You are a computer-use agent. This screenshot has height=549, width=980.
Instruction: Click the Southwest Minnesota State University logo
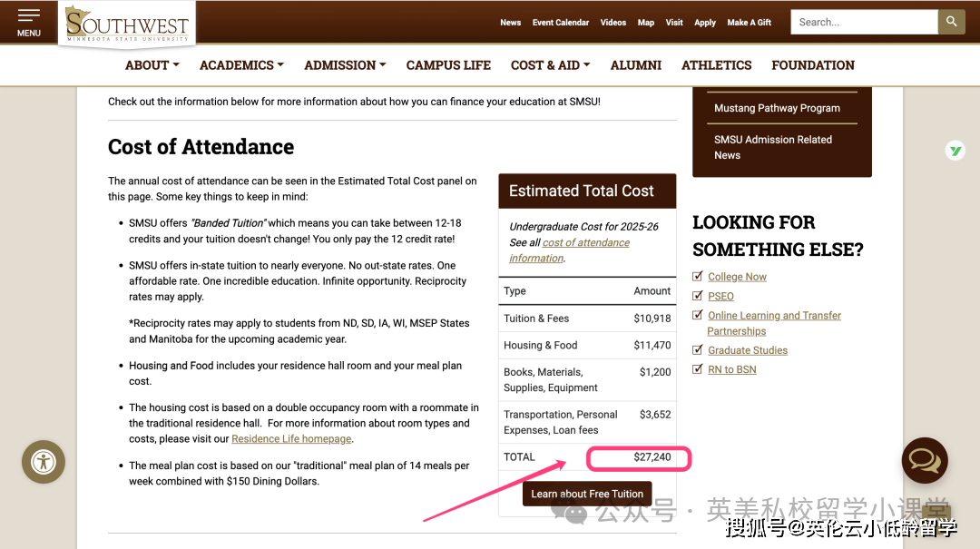click(x=127, y=24)
